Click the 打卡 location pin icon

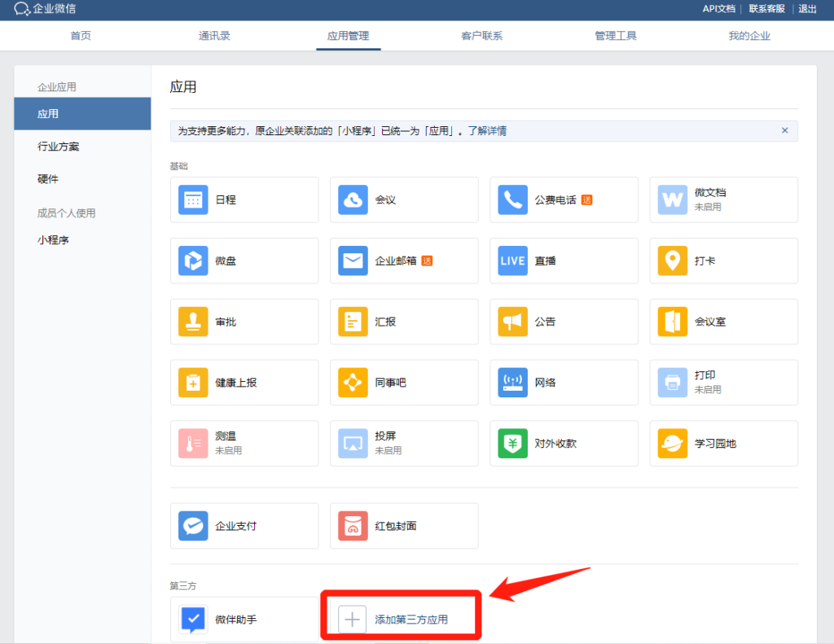tap(672, 261)
